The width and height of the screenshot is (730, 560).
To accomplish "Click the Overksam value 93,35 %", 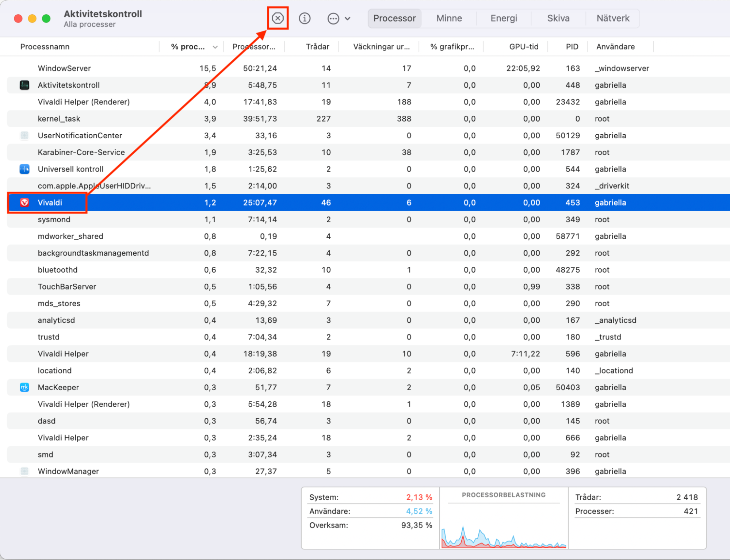I will tap(416, 525).
